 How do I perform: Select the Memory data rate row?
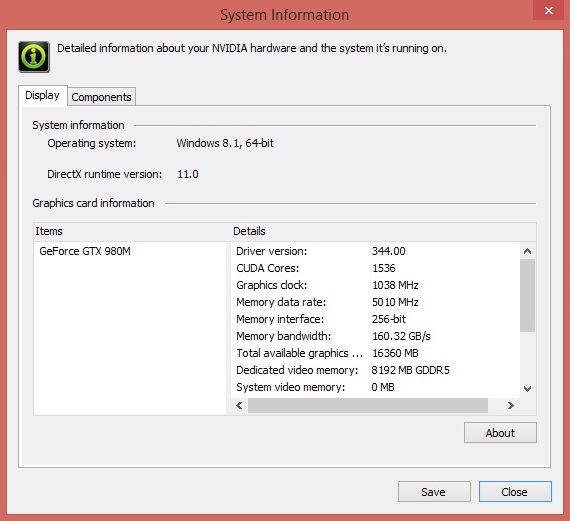(375, 302)
